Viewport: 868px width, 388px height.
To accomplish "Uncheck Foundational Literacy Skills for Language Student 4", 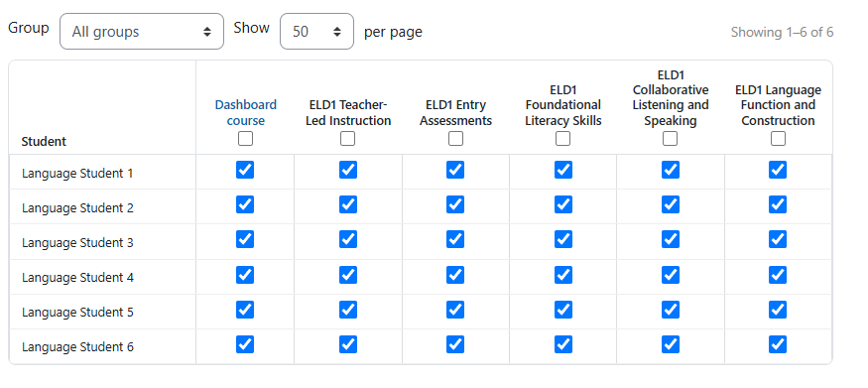I will (x=563, y=275).
